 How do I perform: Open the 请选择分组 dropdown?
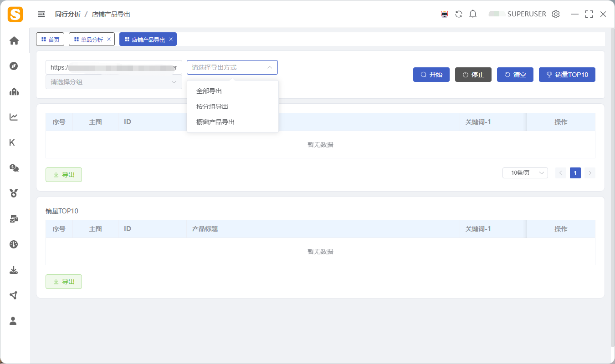point(114,82)
